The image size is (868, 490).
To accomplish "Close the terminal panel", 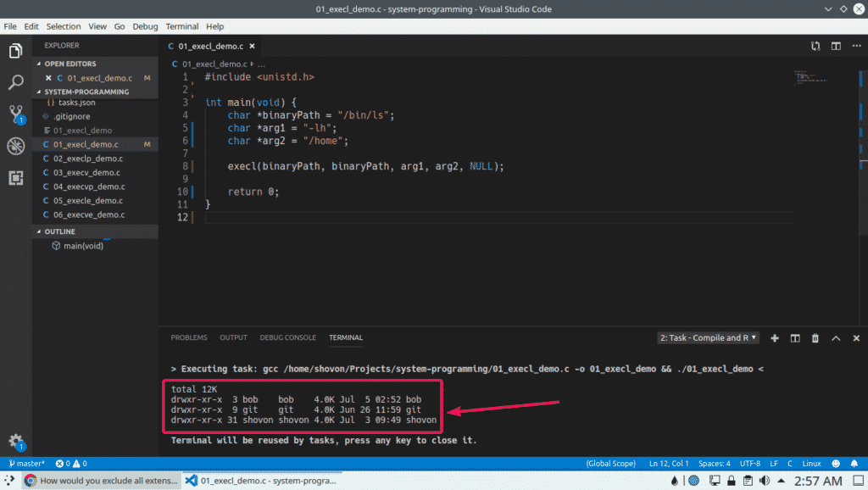I will (x=855, y=337).
